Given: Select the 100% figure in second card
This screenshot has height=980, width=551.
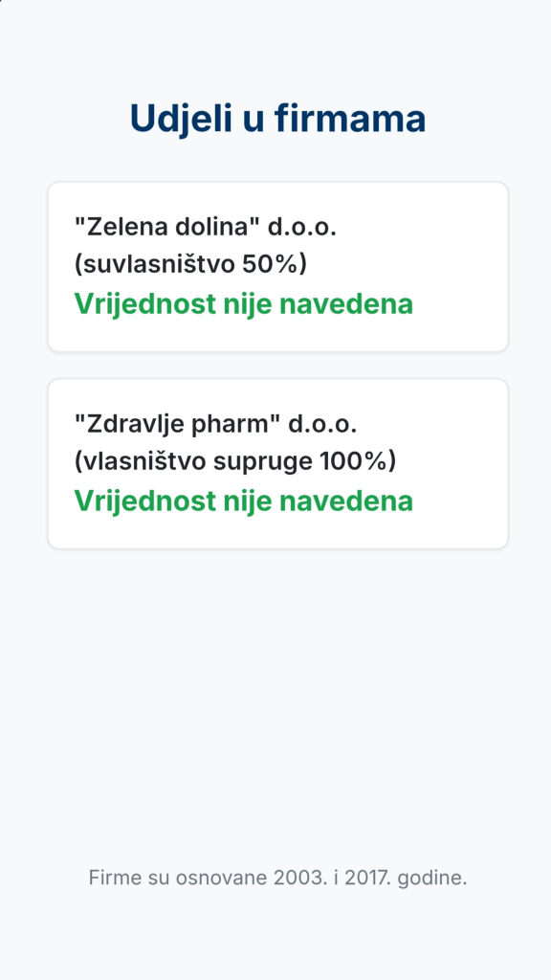Looking at the screenshot, I should point(354,461).
